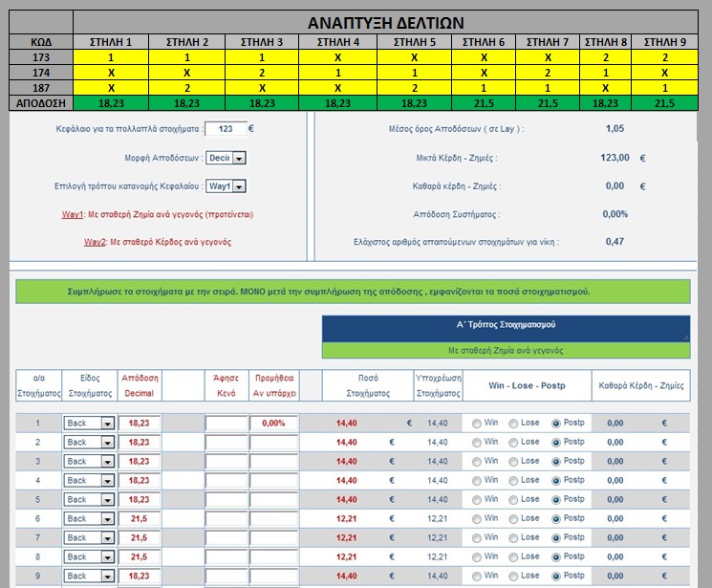This screenshot has width=712, height=588.
Task: Click the ΣΤΗΛΗ 9 column header
Action: click(x=665, y=42)
